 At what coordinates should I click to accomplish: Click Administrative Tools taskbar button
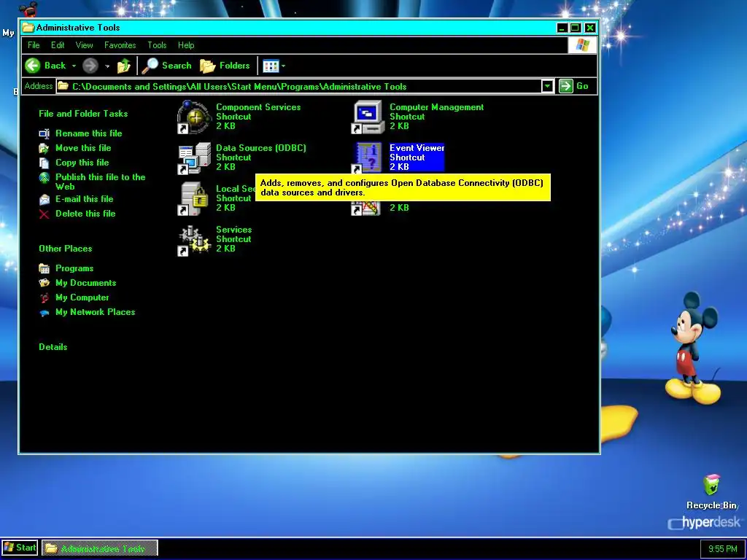pyautogui.click(x=99, y=548)
